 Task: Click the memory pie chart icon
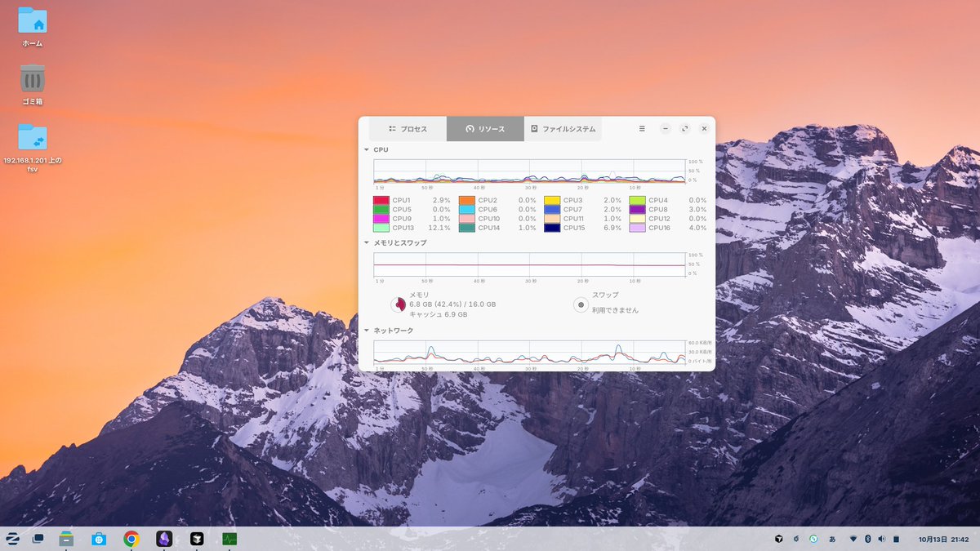399,304
